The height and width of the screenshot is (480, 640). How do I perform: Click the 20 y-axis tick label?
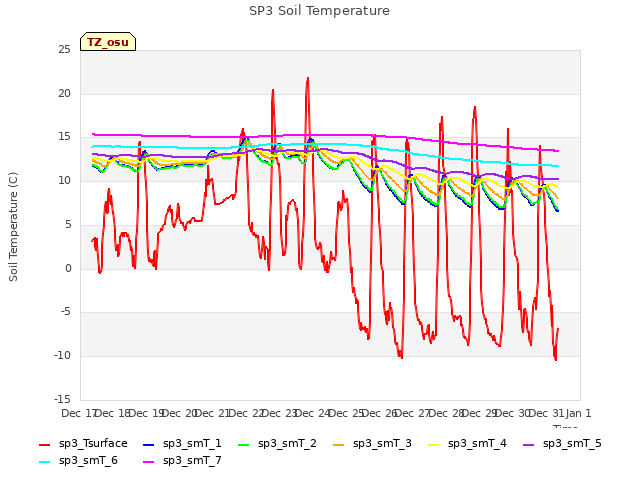click(64, 93)
